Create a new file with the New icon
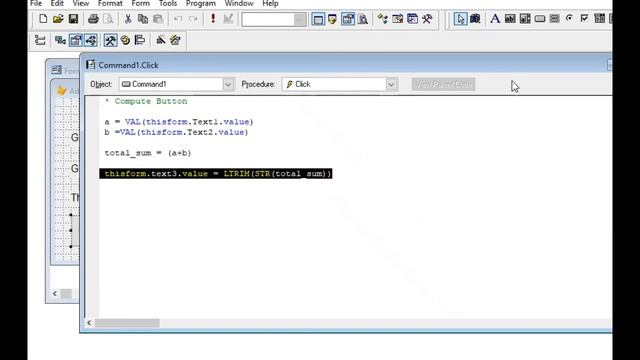This screenshot has height=360, width=640. click(x=43, y=19)
